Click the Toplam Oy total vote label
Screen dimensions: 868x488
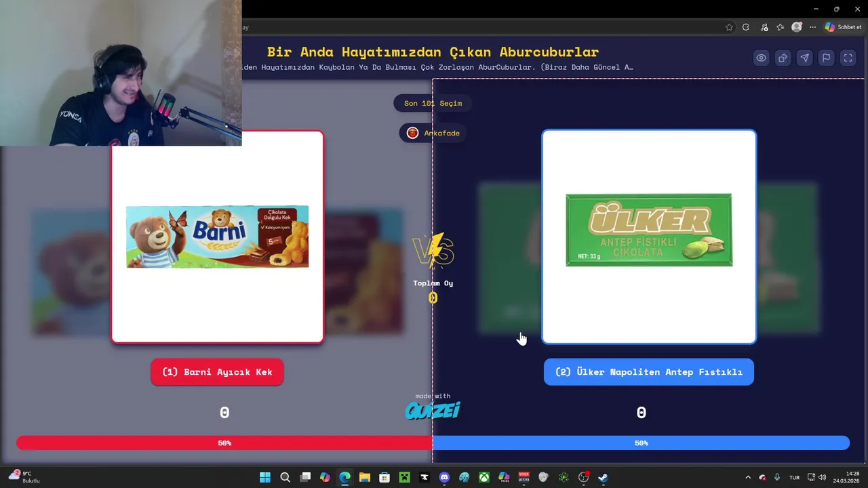[x=433, y=283]
